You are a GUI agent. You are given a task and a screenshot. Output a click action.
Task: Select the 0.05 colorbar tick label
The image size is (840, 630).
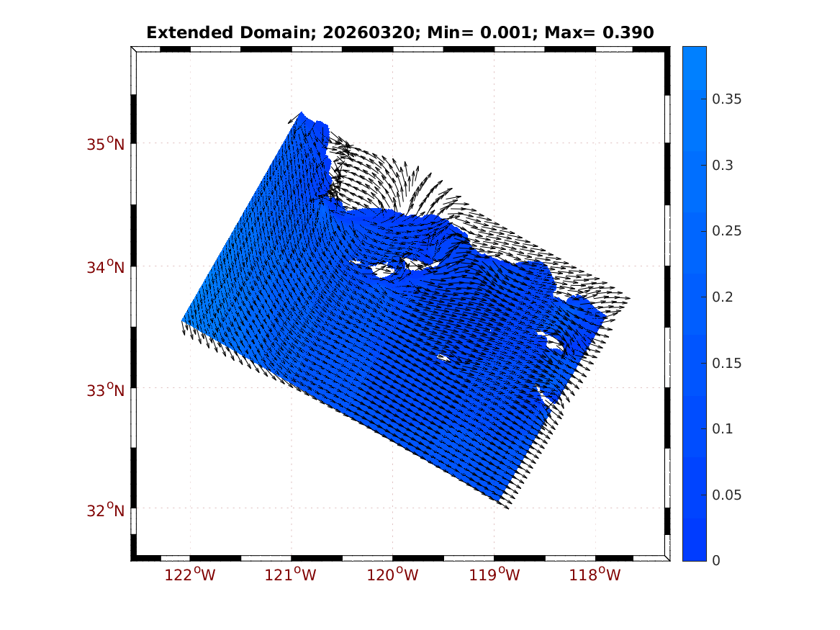click(x=726, y=495)
